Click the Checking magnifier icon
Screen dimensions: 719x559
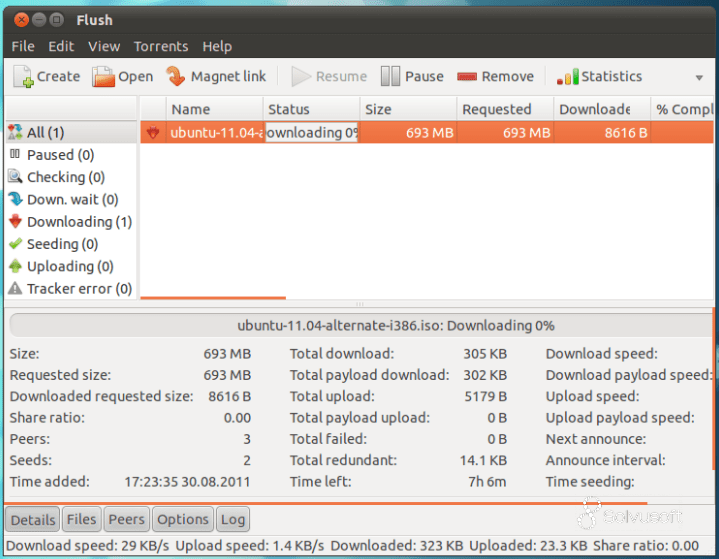(x=15, y=176)
